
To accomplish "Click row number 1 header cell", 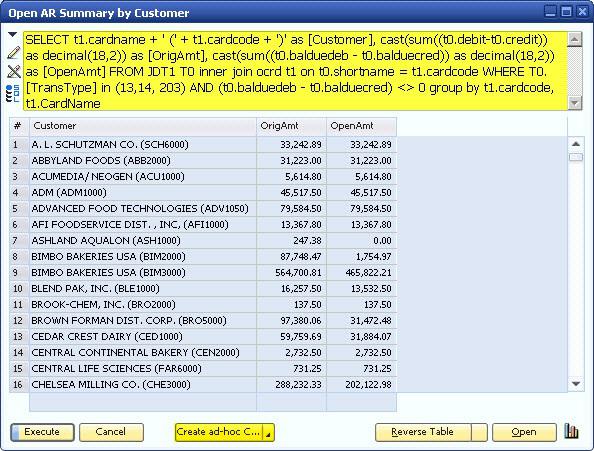I will (19, 145).
